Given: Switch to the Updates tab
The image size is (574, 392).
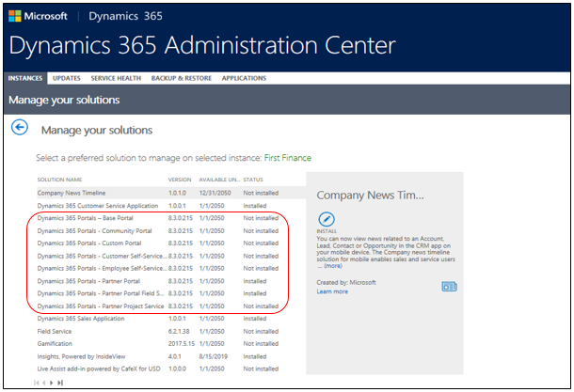Looking at the screenshot, I should pos(66,78).
